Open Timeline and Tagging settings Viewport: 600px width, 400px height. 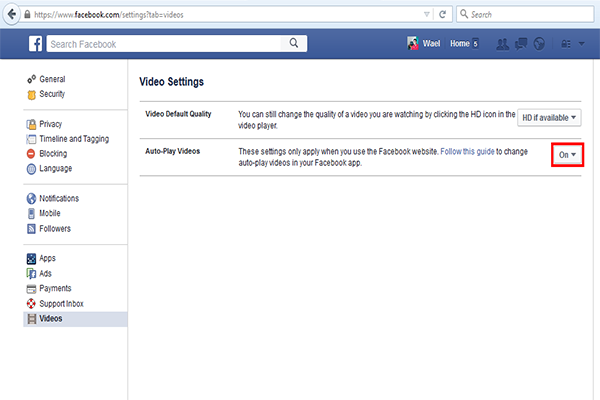coord(74,139)
